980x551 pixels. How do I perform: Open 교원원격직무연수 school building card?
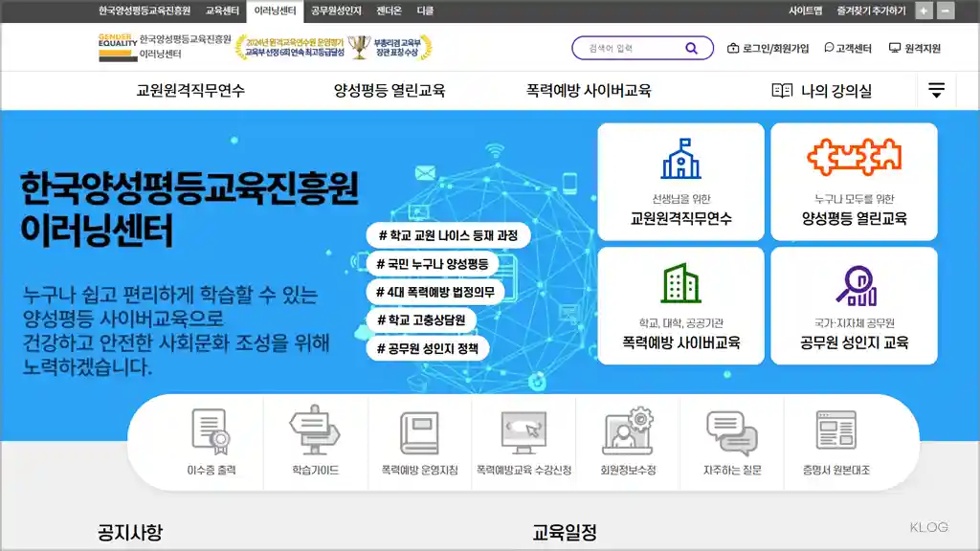(680, 182)
